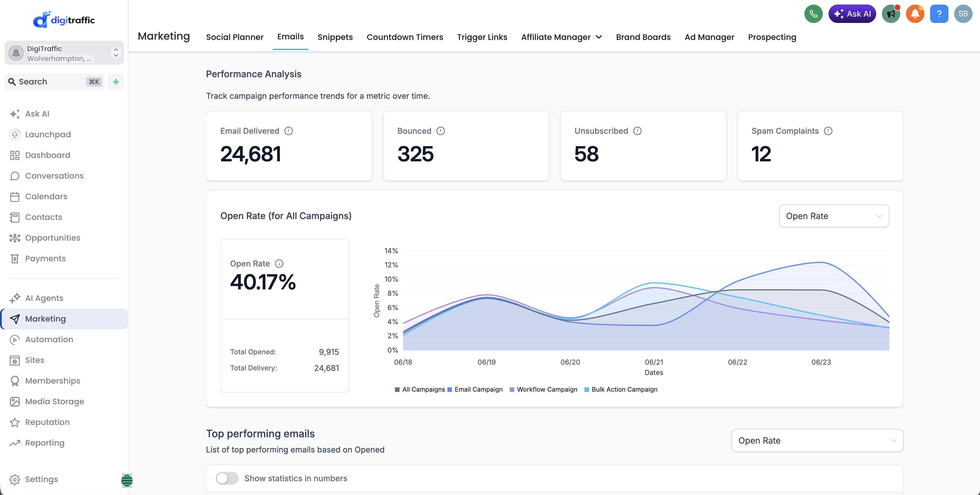Toggle All Campaigns series in chart legend

tap(420, 389)
